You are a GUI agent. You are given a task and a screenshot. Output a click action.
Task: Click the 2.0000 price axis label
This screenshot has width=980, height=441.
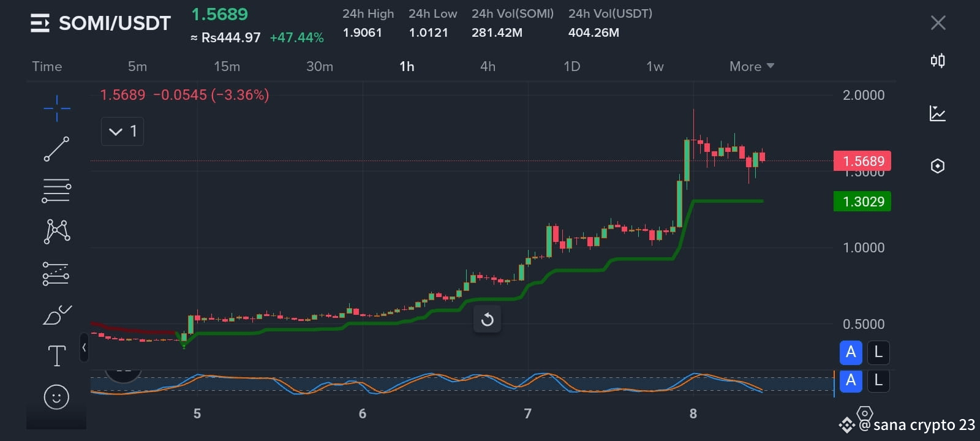[x=864, y=95]
